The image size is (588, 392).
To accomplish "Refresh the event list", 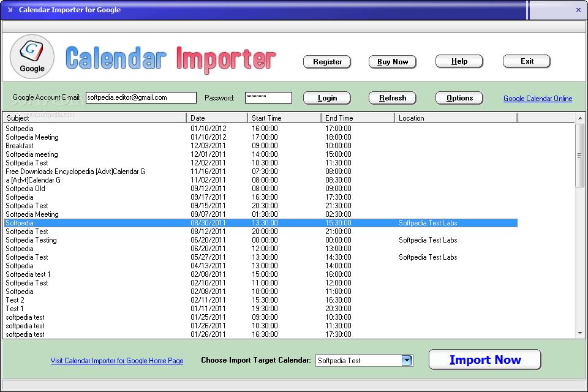I will tap(393, 98).
